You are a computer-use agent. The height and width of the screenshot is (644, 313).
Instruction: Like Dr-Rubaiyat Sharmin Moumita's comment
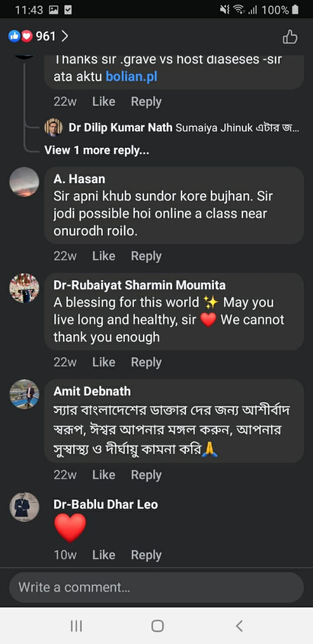coord(104,362)
